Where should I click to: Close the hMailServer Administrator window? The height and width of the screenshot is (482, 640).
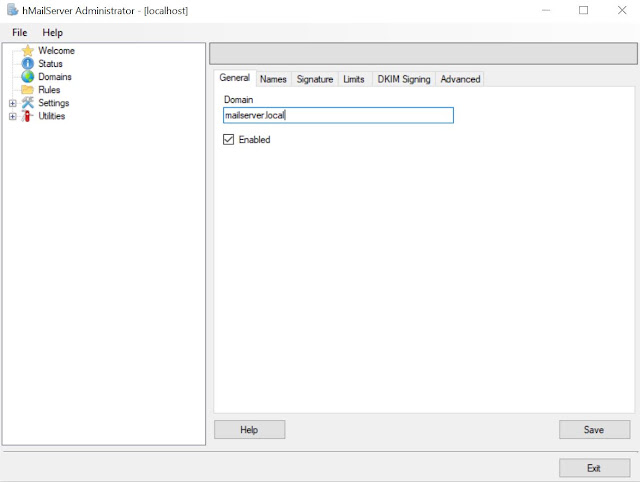(622, 10)
